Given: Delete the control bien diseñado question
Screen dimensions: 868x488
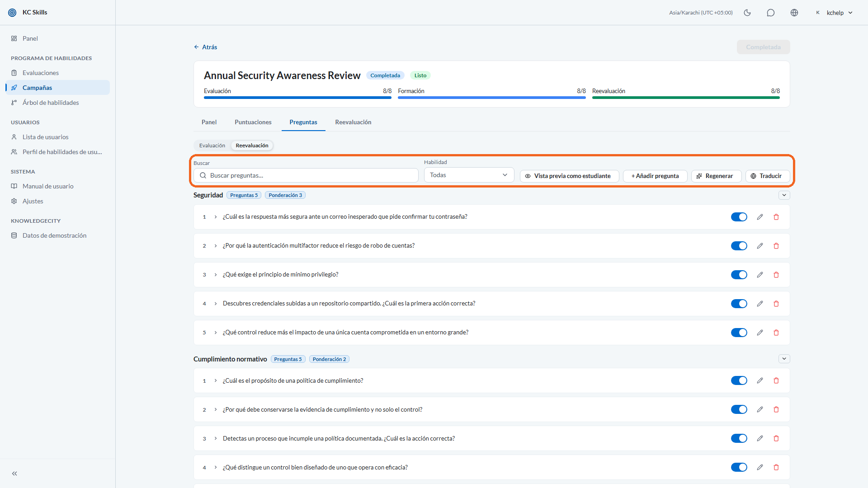Looking at the screenshot, I should [x=776, y=467].
